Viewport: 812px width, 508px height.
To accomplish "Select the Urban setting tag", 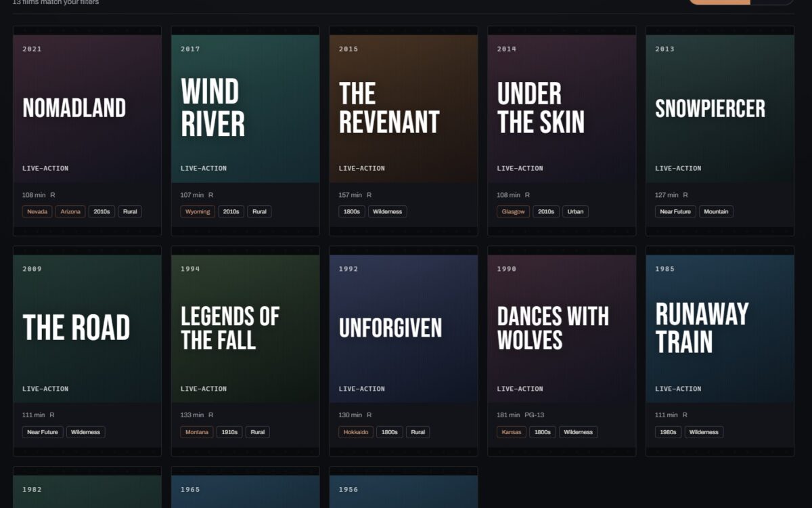I will pyautogui.click(x=575, y=211).
